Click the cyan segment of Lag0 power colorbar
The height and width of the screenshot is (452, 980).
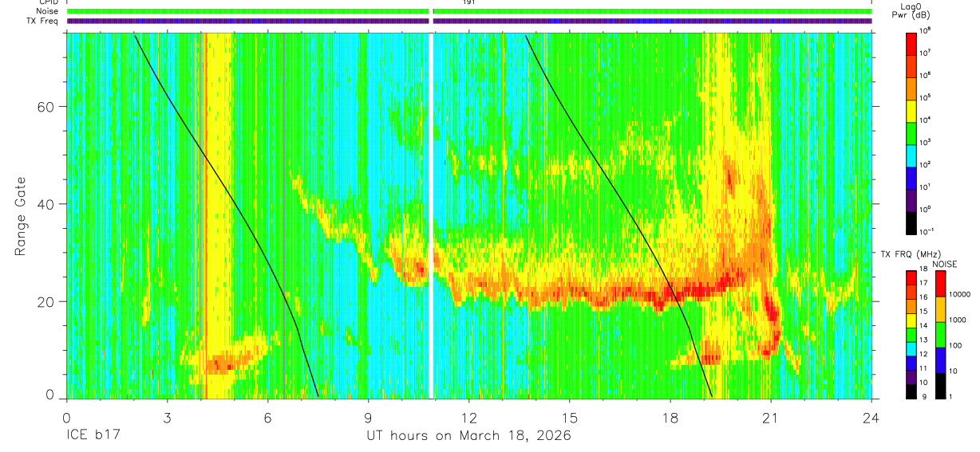(x=911, y=155)
